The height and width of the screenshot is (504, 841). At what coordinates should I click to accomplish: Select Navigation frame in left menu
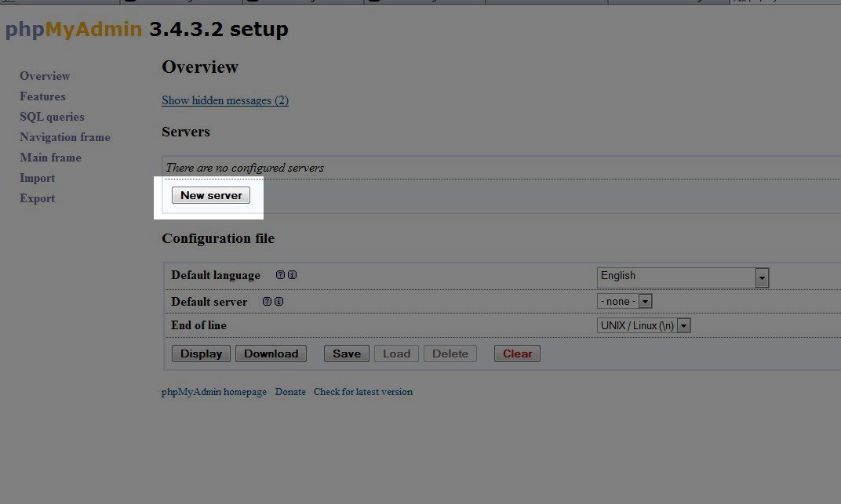65,137
